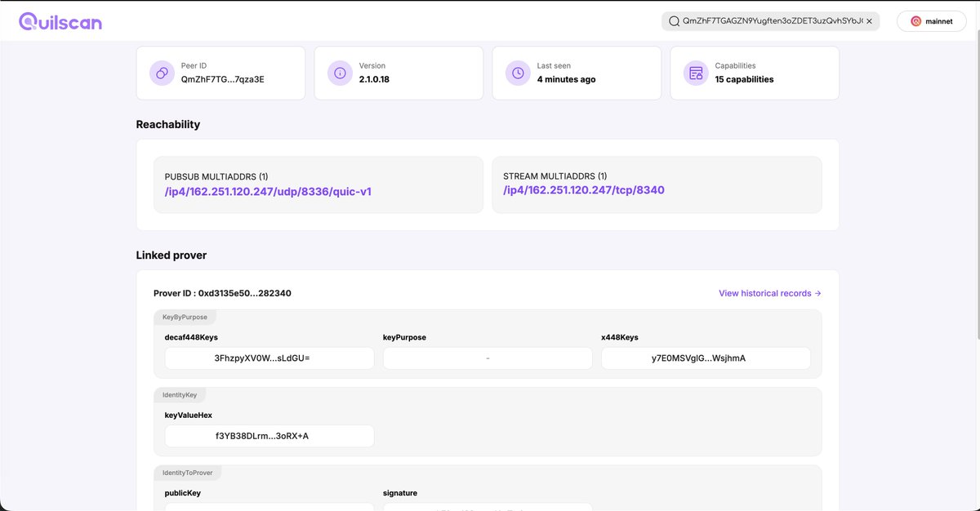Click inside the peer ID search field
The width and height of the screenshot is (980, 511).
(x=772, y=21)
